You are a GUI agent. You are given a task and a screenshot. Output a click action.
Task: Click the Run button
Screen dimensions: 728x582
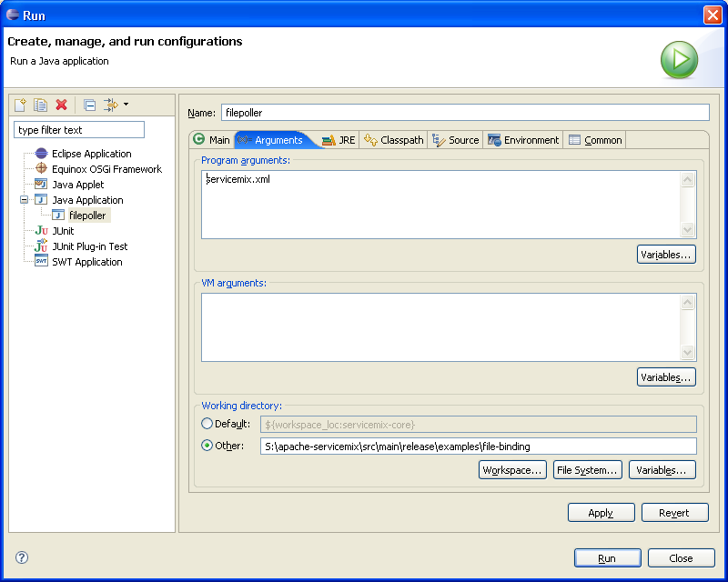607,558
